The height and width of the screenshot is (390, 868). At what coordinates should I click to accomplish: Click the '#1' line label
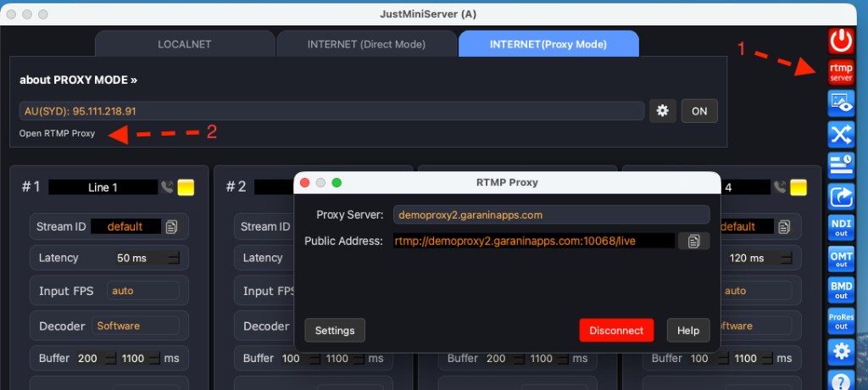[31, 187]
